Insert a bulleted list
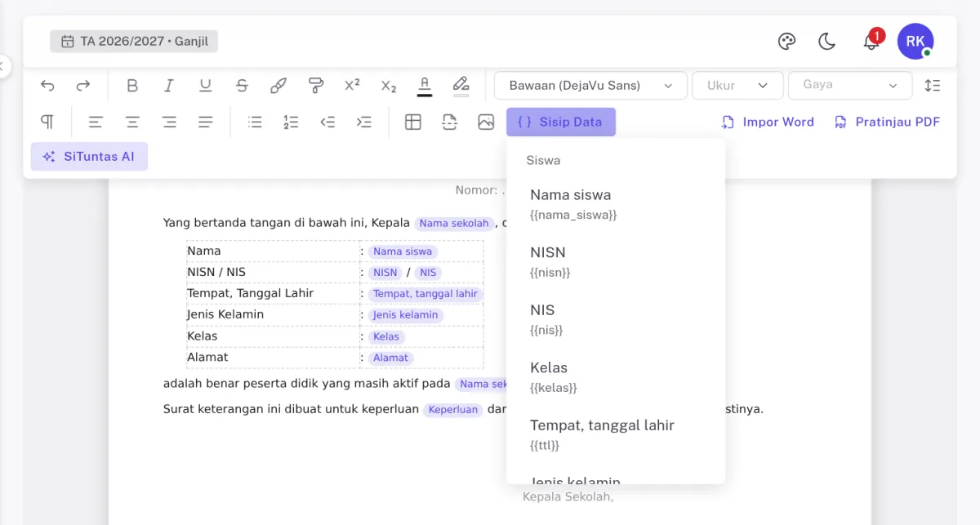 coord(255,122)
